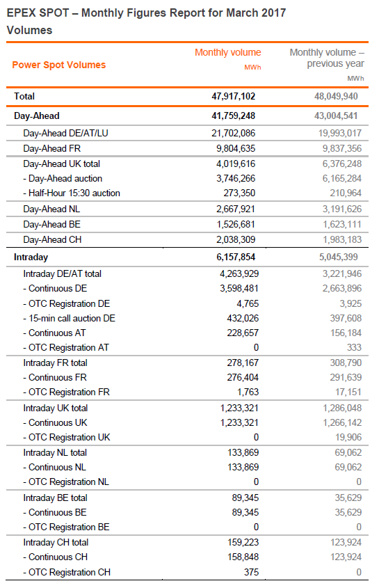Click the Intraday NL total row label
379x588 pixels.
click(x=55, y=452)
